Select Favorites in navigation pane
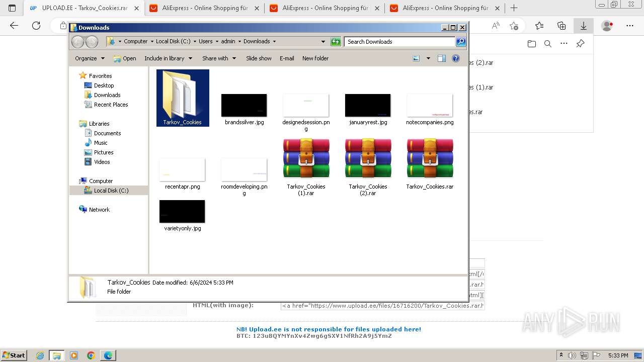The height and width of the screenshot is (362, 644). [x=100, y=76]
